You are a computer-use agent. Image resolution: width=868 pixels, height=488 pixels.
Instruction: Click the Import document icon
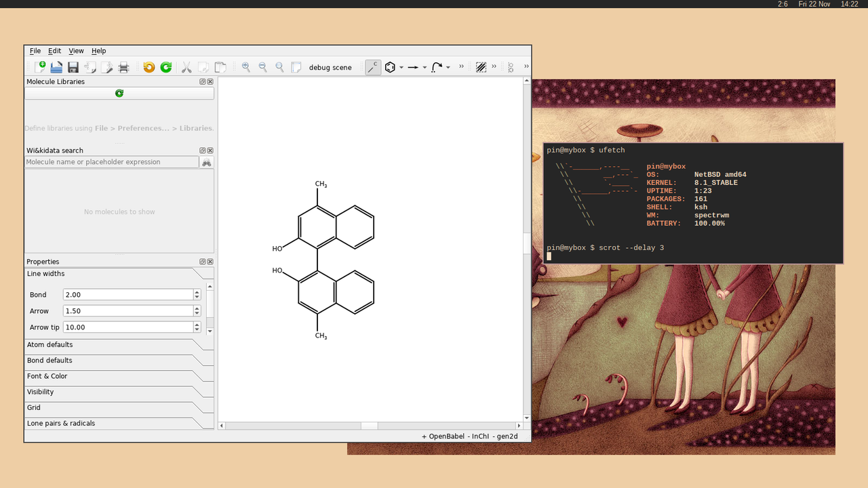[90, 67]
